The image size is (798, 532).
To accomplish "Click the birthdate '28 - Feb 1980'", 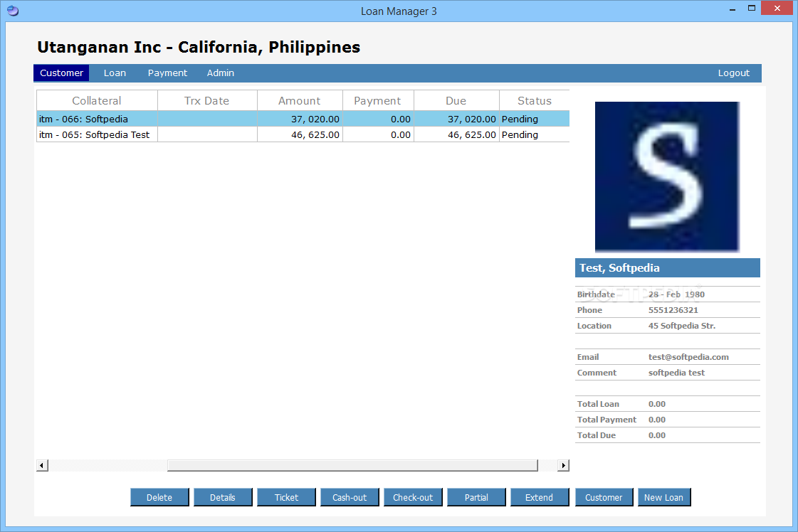I will (x=676, y=294).
